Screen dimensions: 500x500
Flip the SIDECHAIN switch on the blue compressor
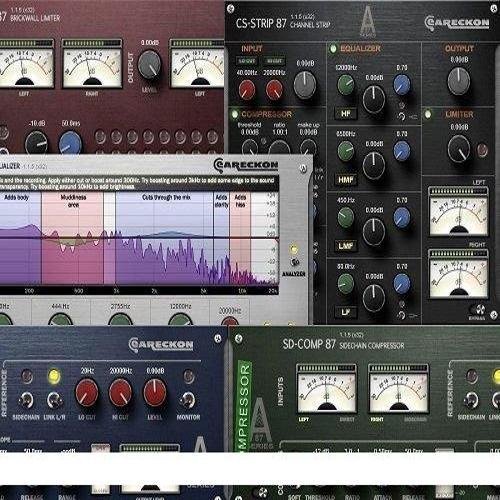[26, 400]
